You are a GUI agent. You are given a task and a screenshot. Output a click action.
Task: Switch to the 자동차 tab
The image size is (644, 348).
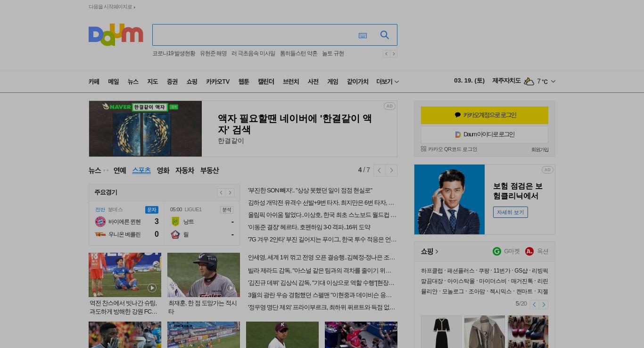[185, 170]
